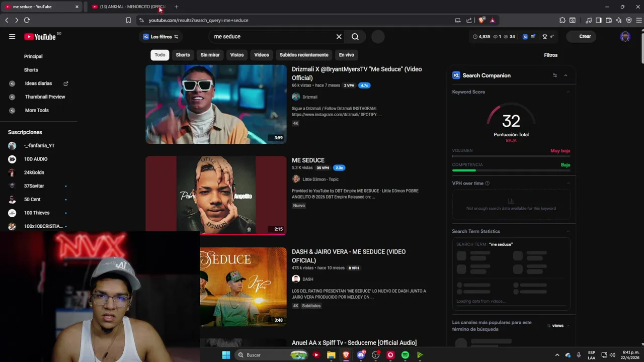Open the browser main menu icon
Image resolution: width=644 pixels, height=362 pixels.
tap(639, 20)
